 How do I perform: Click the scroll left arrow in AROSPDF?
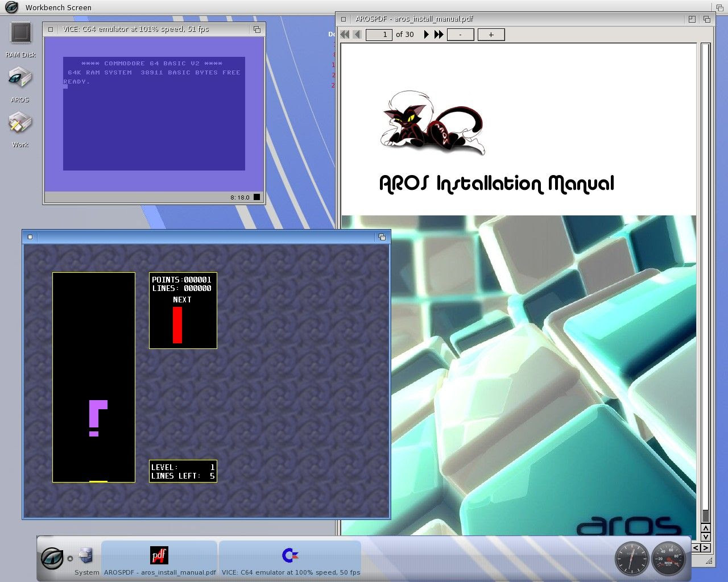coord(696,548)
